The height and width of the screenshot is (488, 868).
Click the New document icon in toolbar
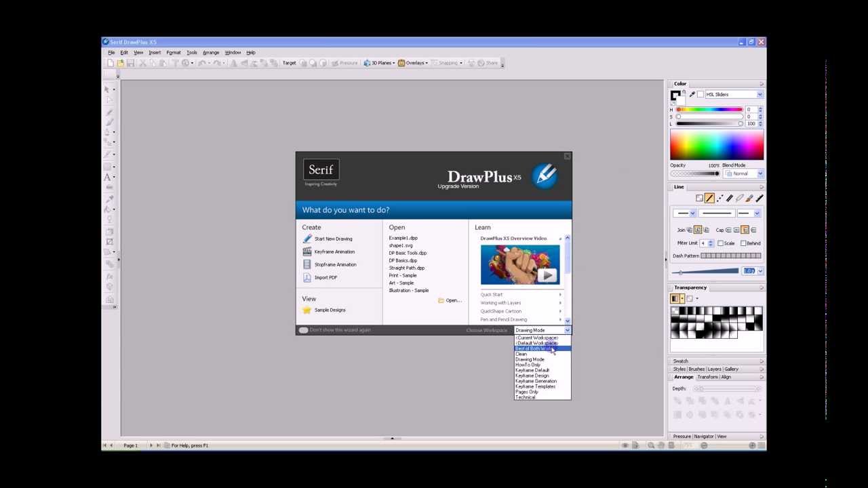pyautogui.click(x=111, y=63)
